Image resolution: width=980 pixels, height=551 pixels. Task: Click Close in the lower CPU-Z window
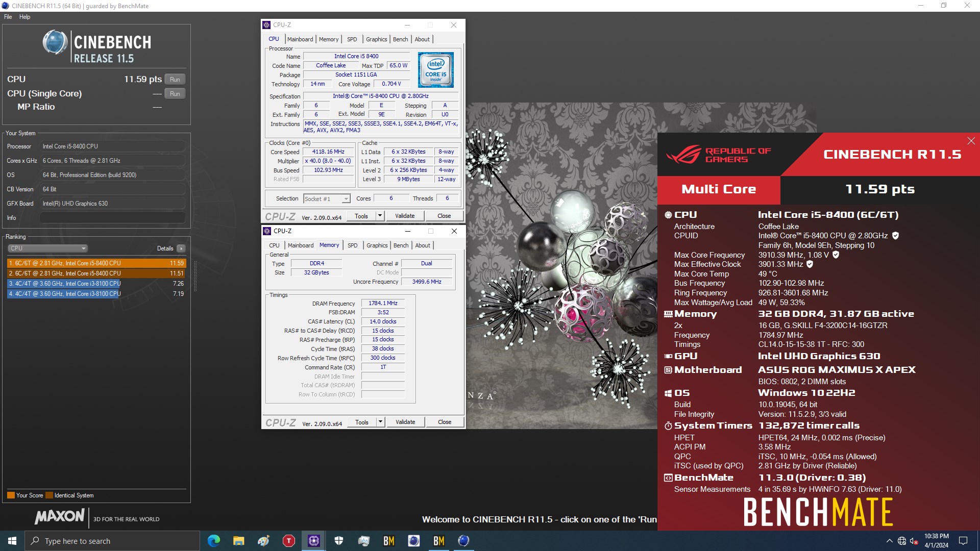click(x=445, y=422)
